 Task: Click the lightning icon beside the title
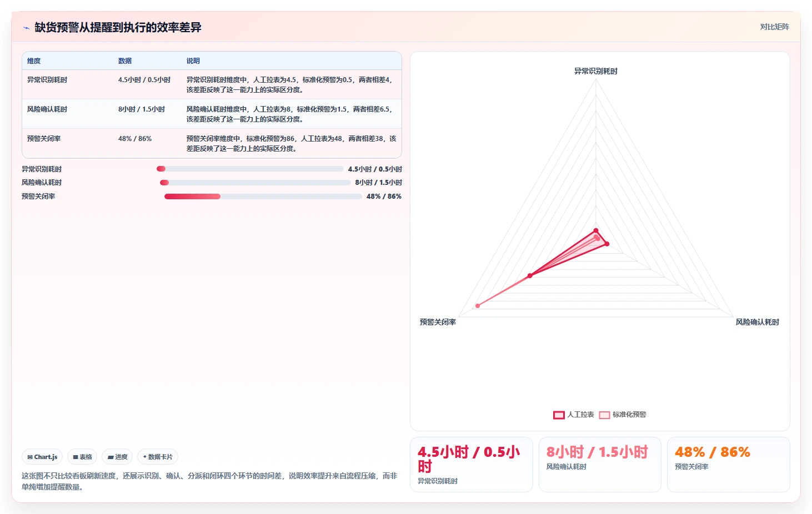26,28
